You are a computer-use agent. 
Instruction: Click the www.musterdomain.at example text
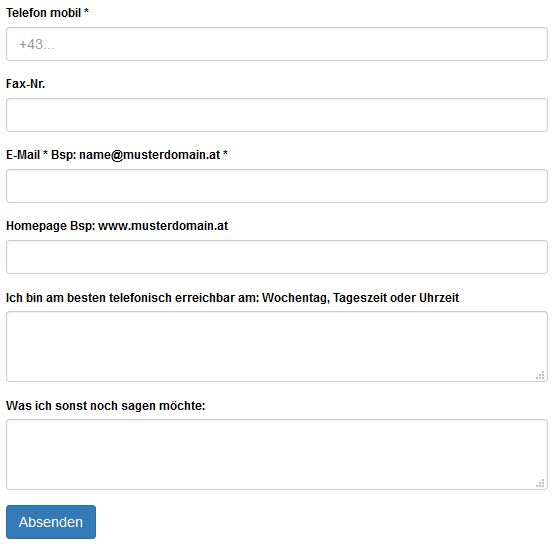[165, 228]
